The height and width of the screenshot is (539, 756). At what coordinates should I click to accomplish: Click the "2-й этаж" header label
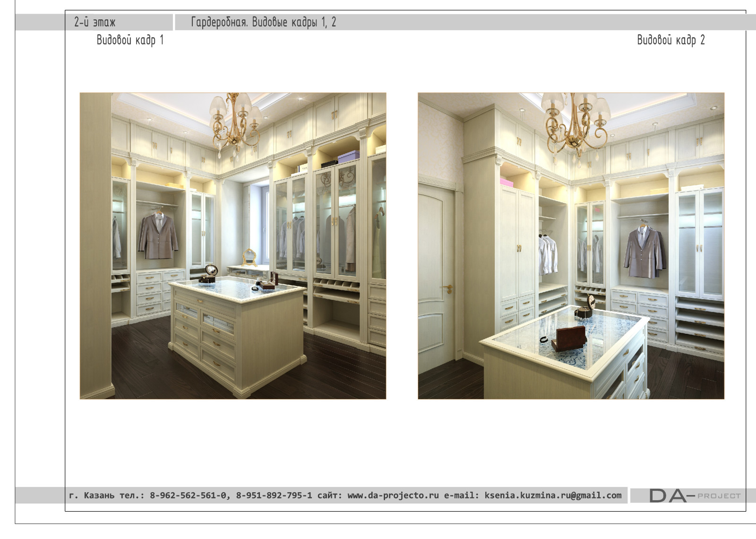pyautogui.click(x=94, y=22)
